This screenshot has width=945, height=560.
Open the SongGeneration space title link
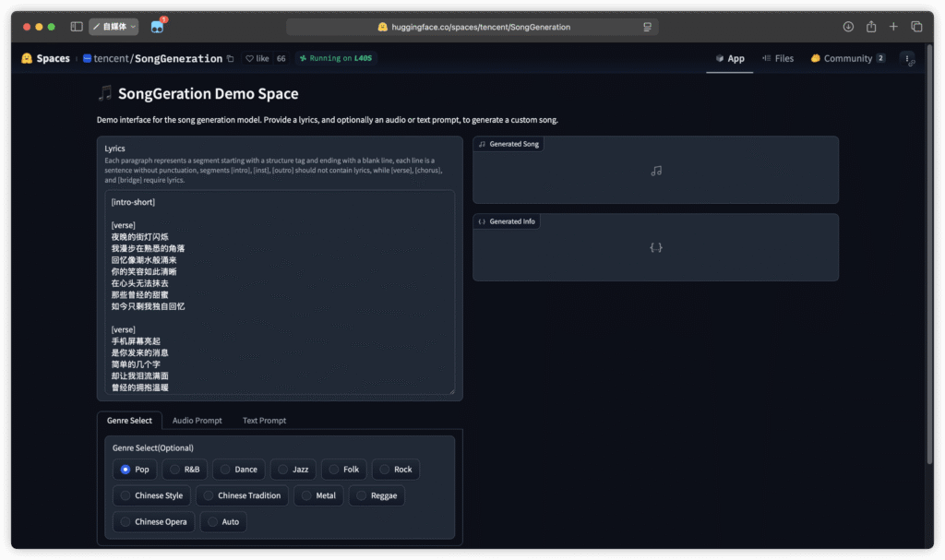pos(178,58)
